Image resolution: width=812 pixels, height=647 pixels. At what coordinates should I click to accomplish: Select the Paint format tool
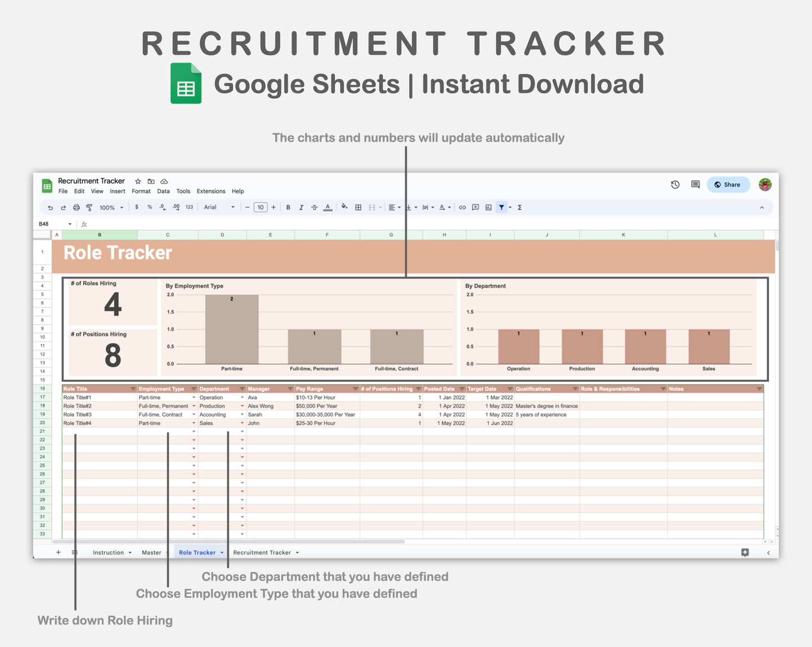pos(89,207)
